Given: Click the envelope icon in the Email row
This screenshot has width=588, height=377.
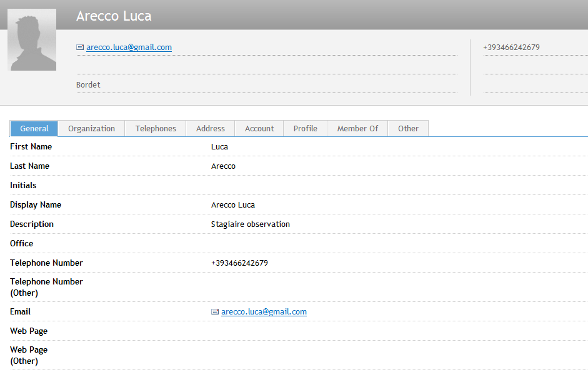Looking at the screenshot, I should [x=215, y=312].
